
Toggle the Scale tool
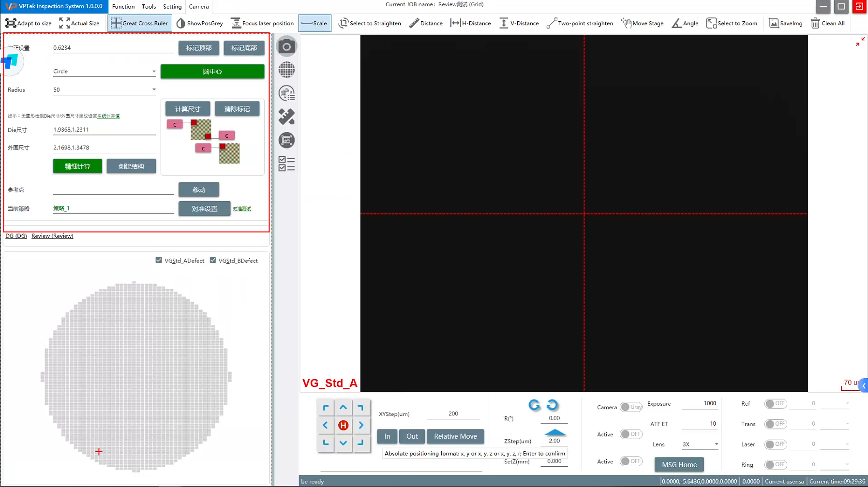(314, 23)
